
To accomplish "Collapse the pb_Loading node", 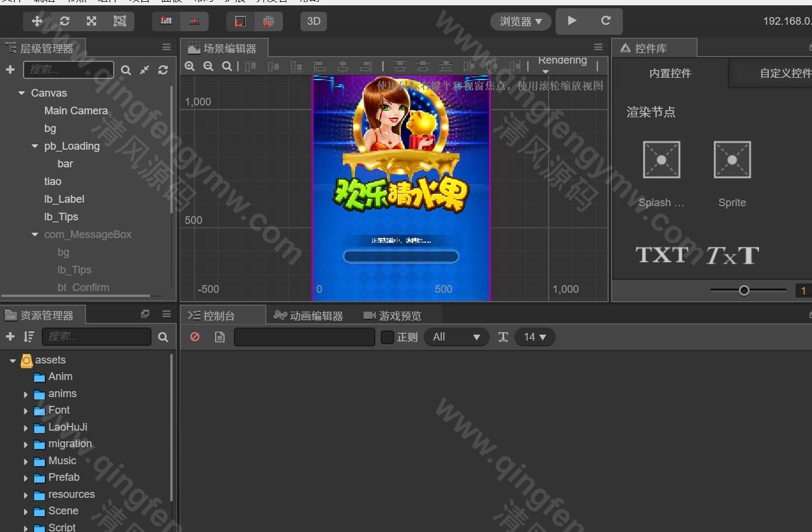I will point(35,146).
